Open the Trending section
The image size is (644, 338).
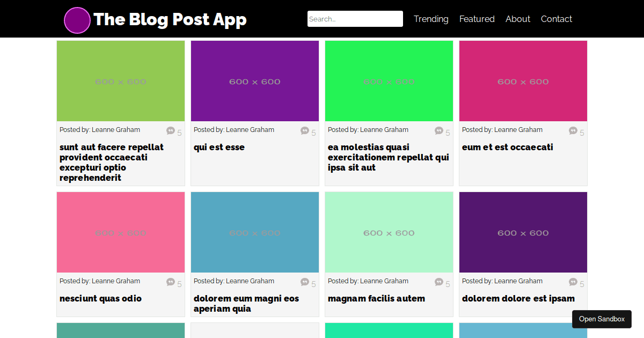pyautogui.click(x=431, y=19)
